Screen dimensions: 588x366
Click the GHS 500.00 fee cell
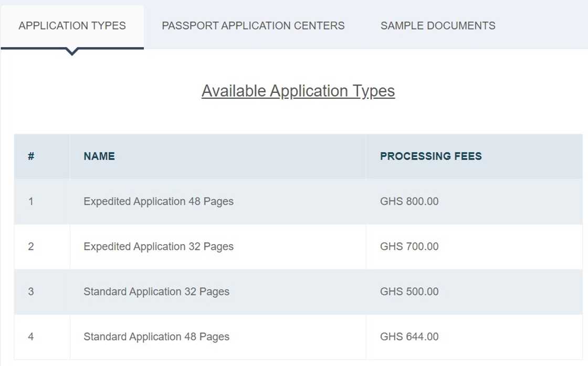(x=409, y=291)
